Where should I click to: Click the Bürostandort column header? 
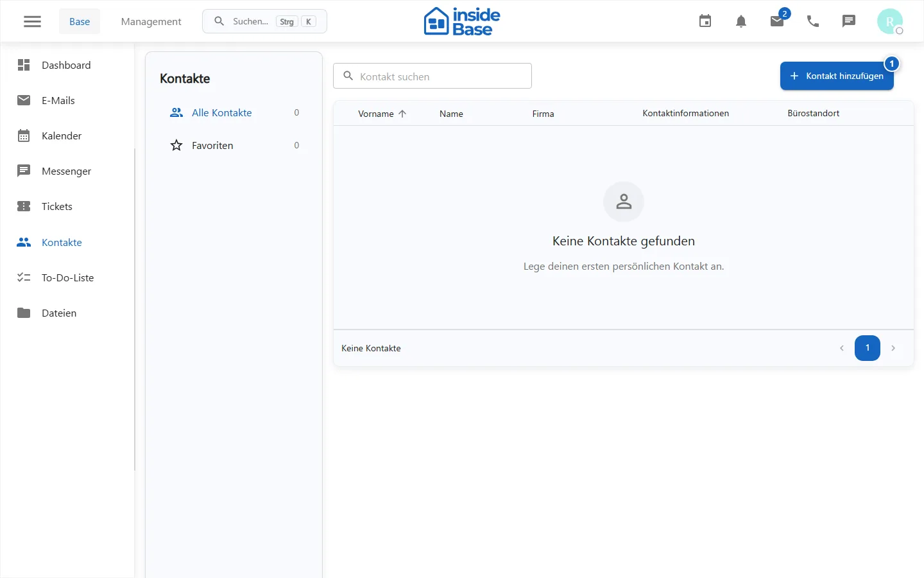tap(813, 113)
